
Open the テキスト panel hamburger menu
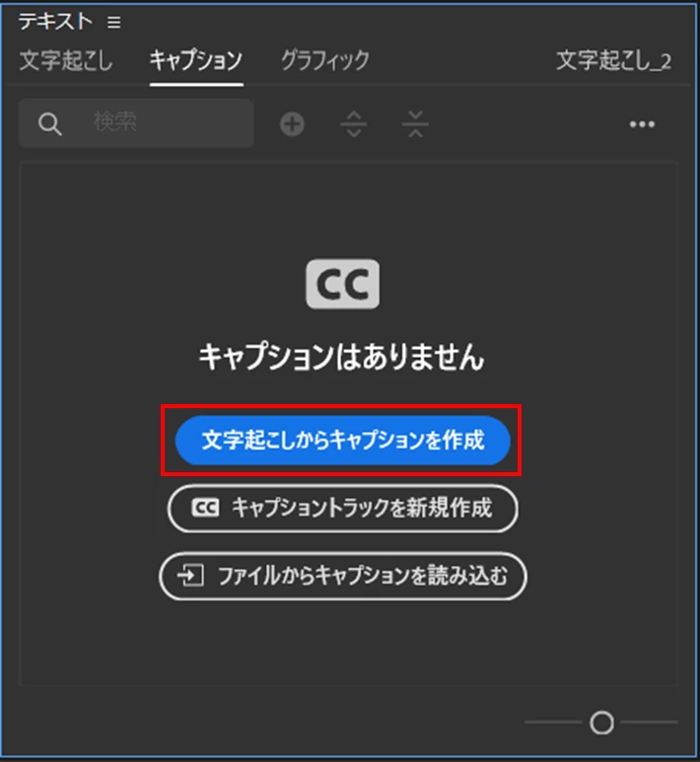pos(114,23)
